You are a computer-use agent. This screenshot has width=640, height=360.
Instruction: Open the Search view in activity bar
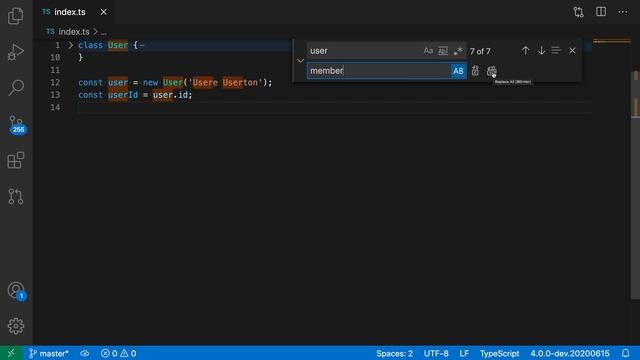tap(16, 87)
